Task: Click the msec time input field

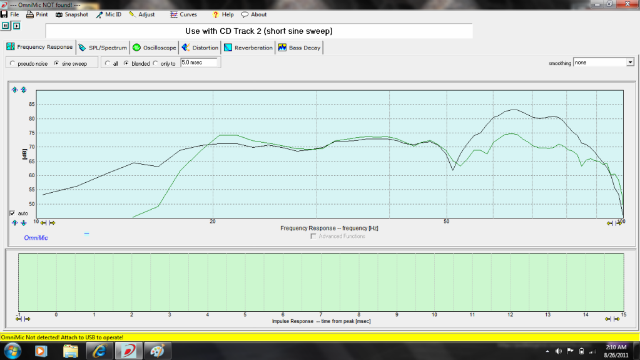Action: pyautogui.click(x=199, y=62)
